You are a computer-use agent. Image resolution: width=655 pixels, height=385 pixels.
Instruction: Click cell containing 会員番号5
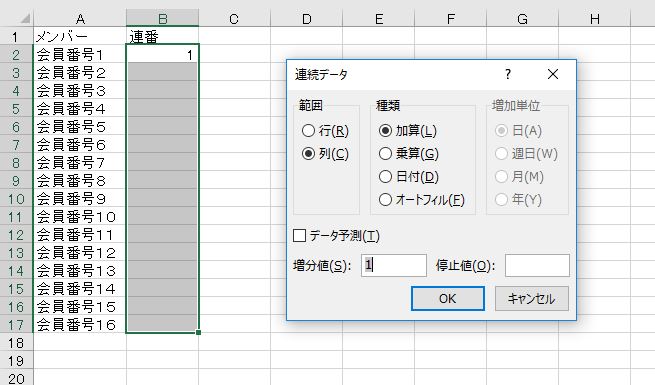click(80, 126)
